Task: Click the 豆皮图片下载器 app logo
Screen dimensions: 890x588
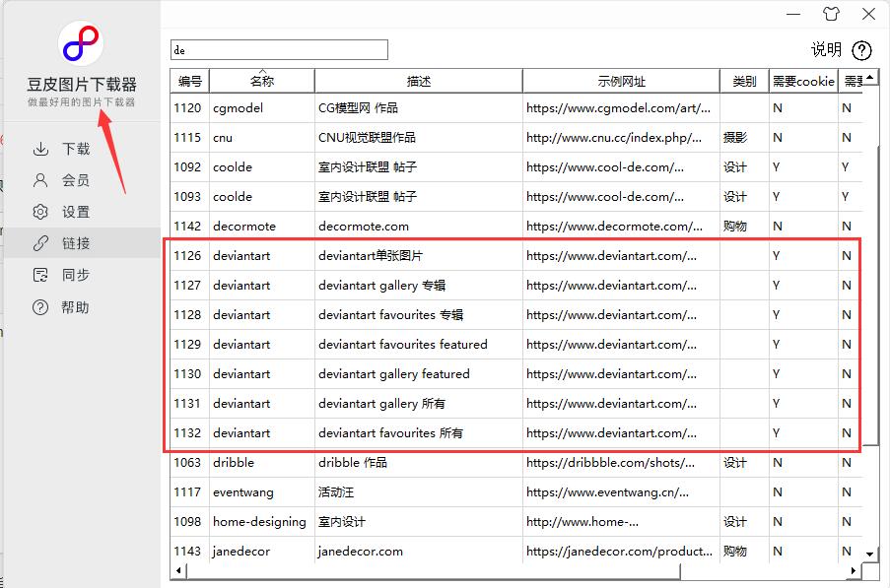Action: (81, 43)
